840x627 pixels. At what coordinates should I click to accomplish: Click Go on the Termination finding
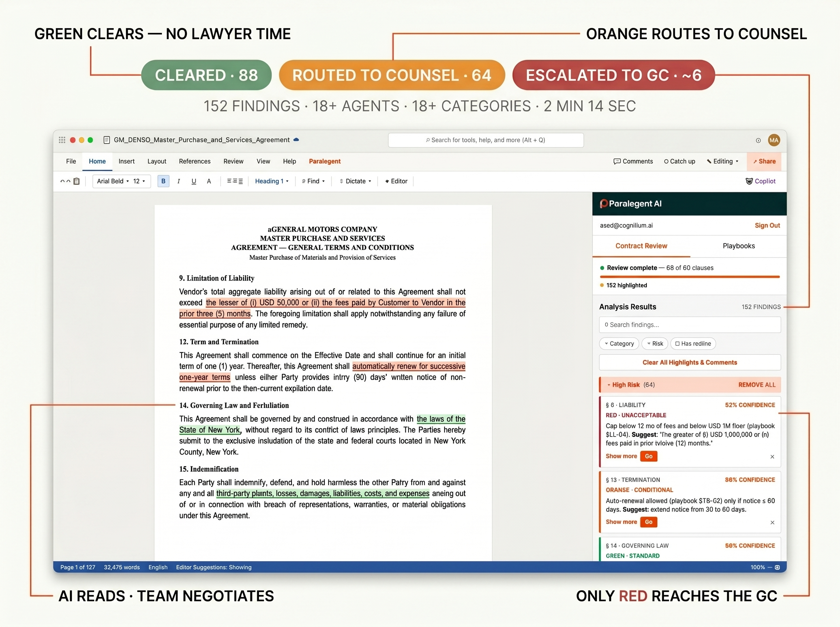pyautogui.click(x=649, y=522)
